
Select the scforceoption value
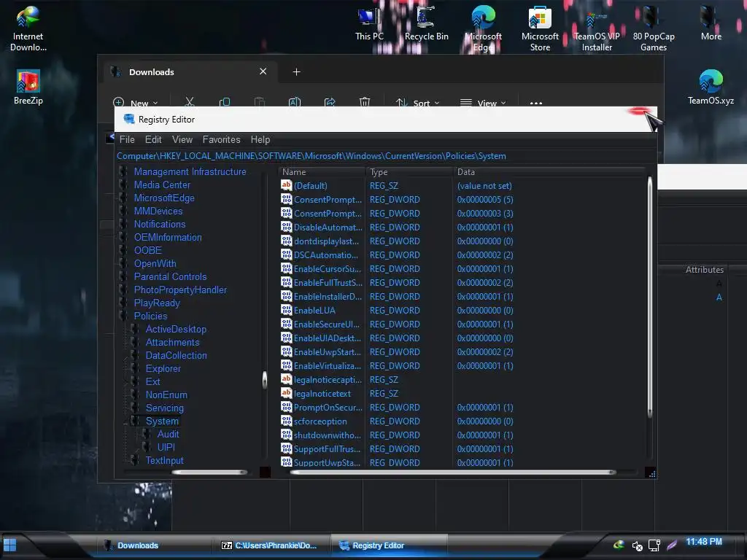click(x=320, y=421)
